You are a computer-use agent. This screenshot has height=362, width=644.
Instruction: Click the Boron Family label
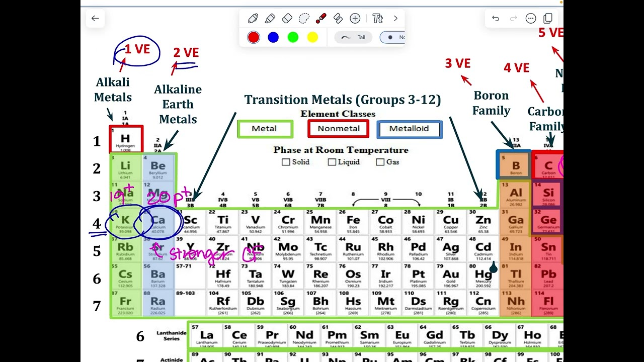click(x=492, y=103)
